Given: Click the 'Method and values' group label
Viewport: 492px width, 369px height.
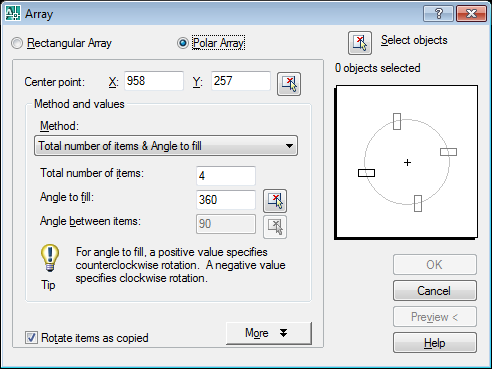Looking at the screenshot, I should point(79,104).
